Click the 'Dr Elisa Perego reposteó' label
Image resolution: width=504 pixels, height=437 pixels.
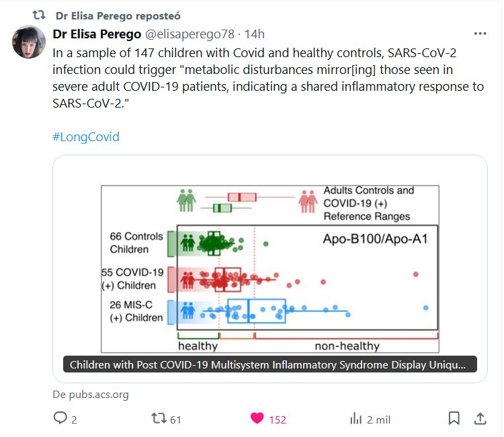[118, 15]
